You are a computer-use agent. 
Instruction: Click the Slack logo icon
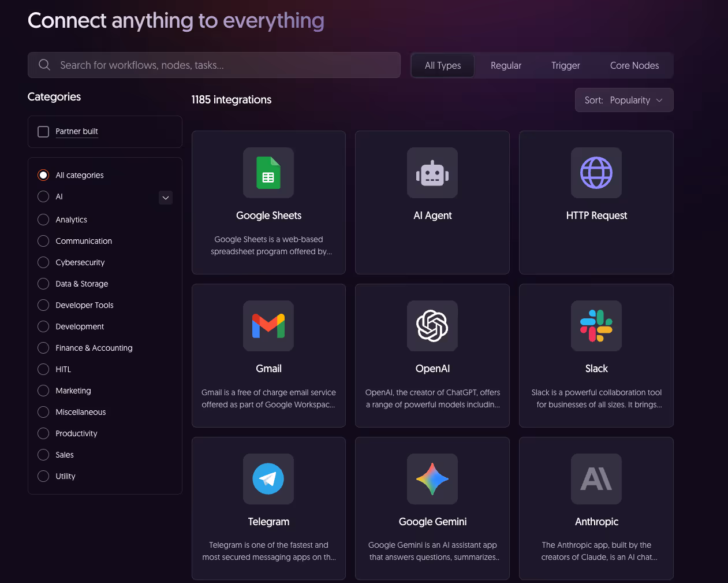point(596,326)
